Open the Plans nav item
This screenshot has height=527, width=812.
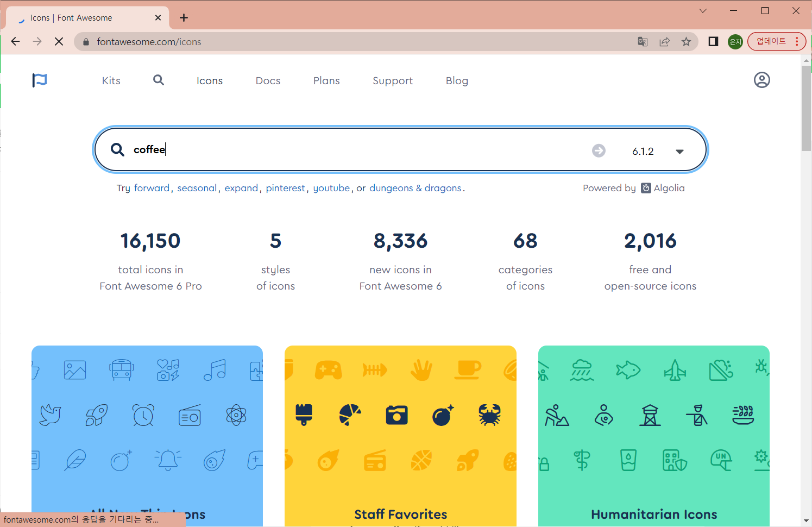pos(326,80)
